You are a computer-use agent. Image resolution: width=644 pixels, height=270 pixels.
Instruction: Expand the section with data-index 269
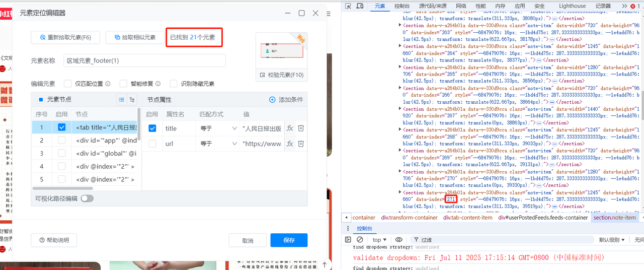pos(400,151)
